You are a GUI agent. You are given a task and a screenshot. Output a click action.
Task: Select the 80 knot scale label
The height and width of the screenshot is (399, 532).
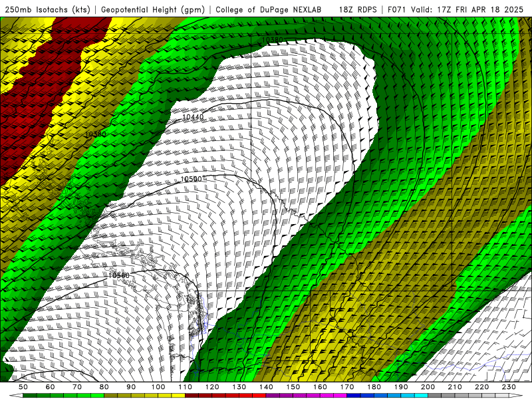104,387
